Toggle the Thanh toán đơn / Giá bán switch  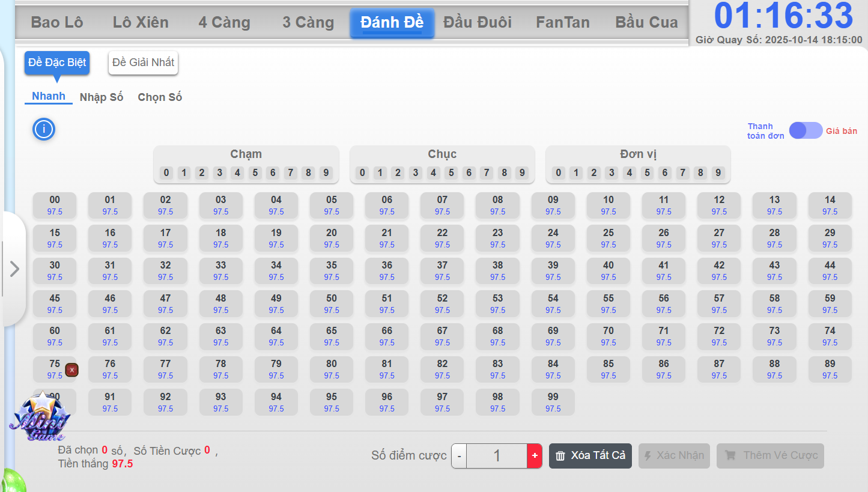click(806, 130)
